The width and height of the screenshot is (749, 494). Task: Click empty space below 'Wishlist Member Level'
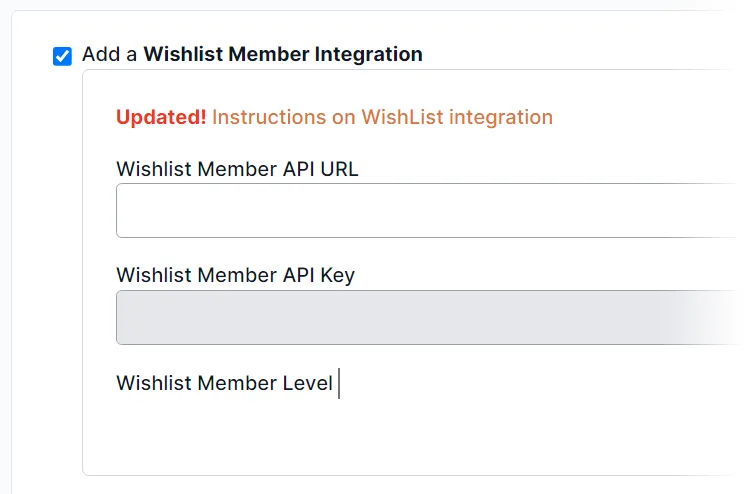pos(300,435)
